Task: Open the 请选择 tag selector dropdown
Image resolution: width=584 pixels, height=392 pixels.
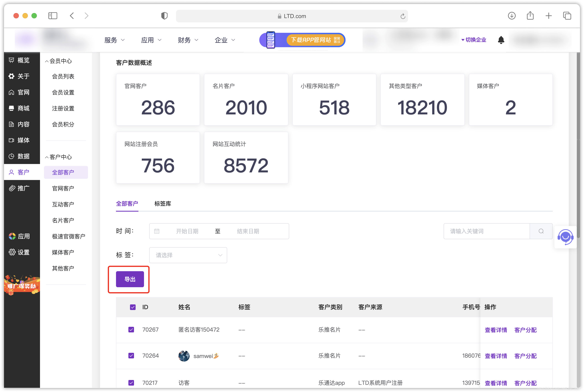Action: point(188,255)
